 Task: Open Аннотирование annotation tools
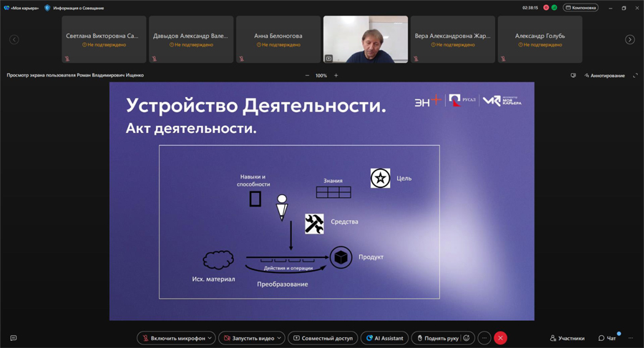[x=605, y=75]
